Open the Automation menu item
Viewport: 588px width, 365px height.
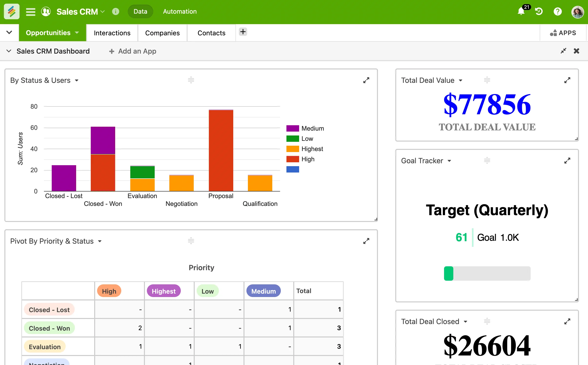click(x=179, y=11)
